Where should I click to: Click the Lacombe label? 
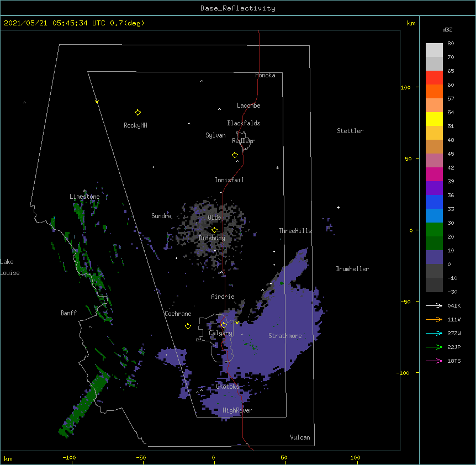[248, 105]
